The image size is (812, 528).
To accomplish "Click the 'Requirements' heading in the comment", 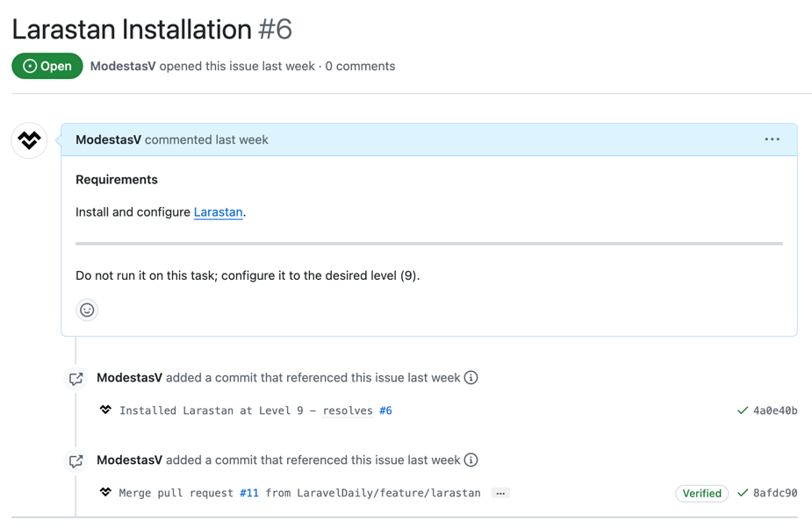I will 117,180.
